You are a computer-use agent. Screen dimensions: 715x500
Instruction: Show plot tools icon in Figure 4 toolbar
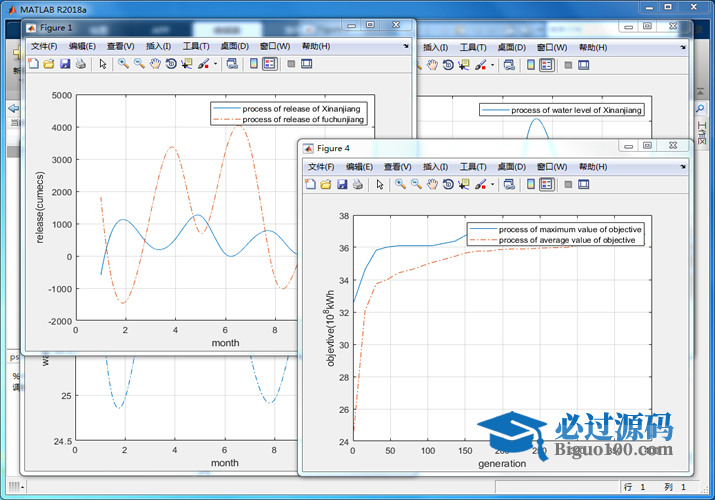[584, 184]
